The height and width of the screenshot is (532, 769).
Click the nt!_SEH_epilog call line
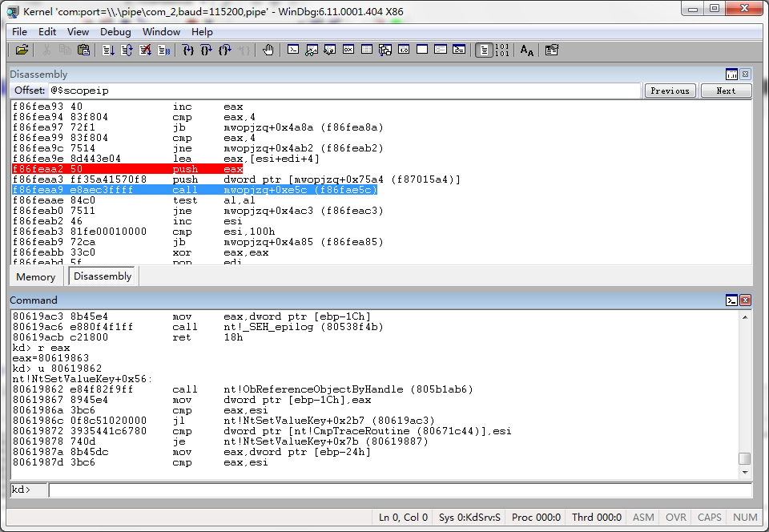point(198,327)
